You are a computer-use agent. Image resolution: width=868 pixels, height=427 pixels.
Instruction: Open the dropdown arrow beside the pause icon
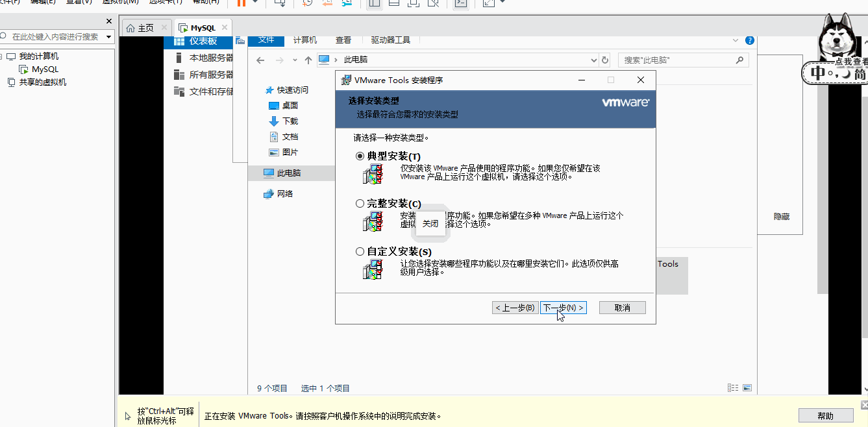[254, 2]
